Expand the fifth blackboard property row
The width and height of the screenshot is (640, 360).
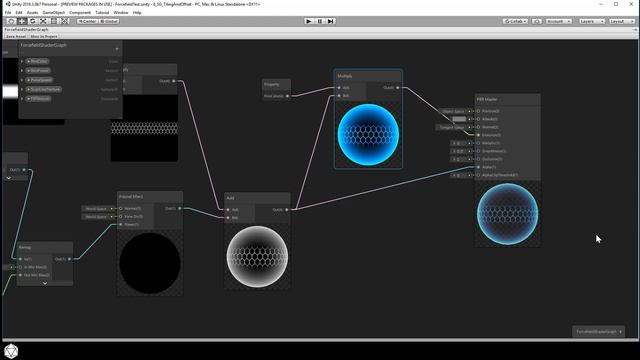22,99
